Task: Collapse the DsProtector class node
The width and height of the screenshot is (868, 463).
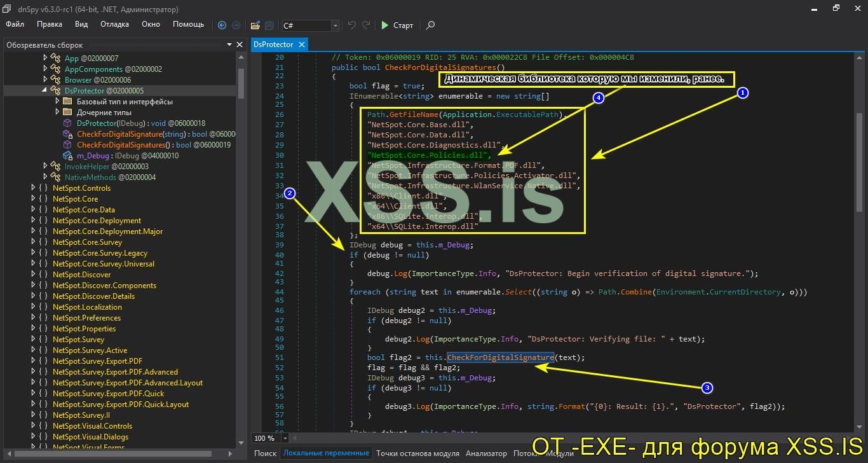Action: coord(44,91)
